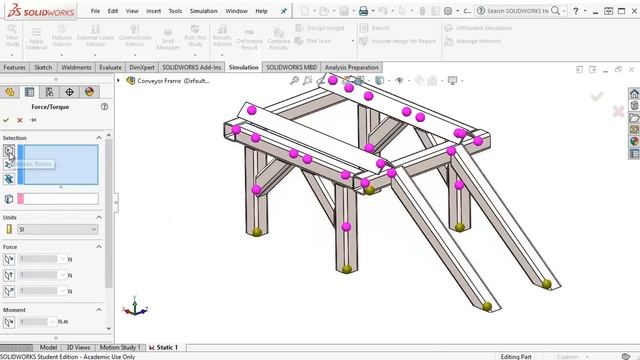Open View Settings monitor icon
This screenshot has width=640, height=360.
[x=452, y=80]
